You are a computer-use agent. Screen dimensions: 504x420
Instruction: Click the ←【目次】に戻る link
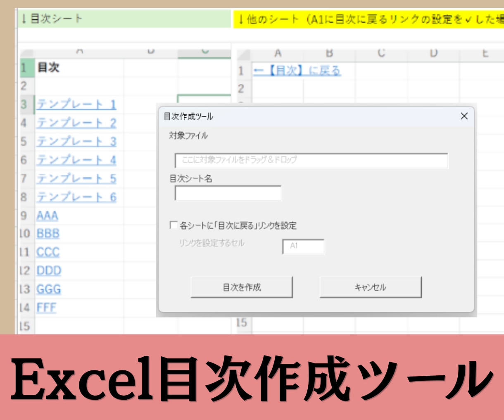(297, 71)
